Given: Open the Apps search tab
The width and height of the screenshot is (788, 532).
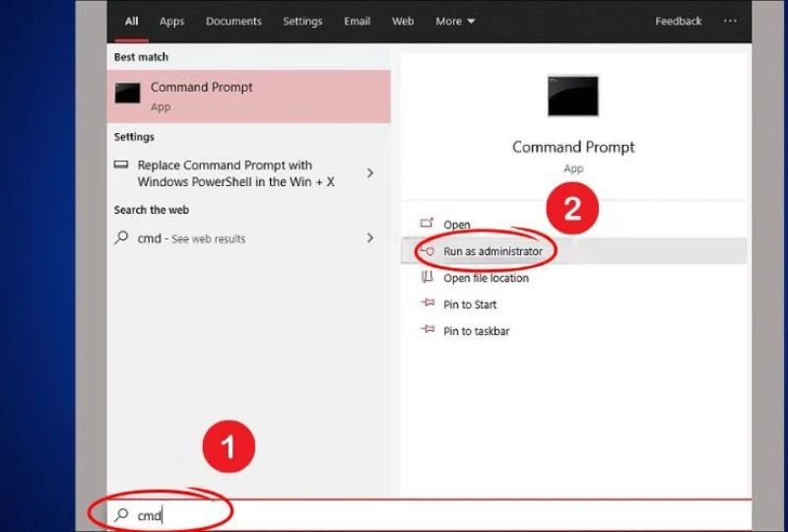Looking at the screenshot, I should click(171, 21).
